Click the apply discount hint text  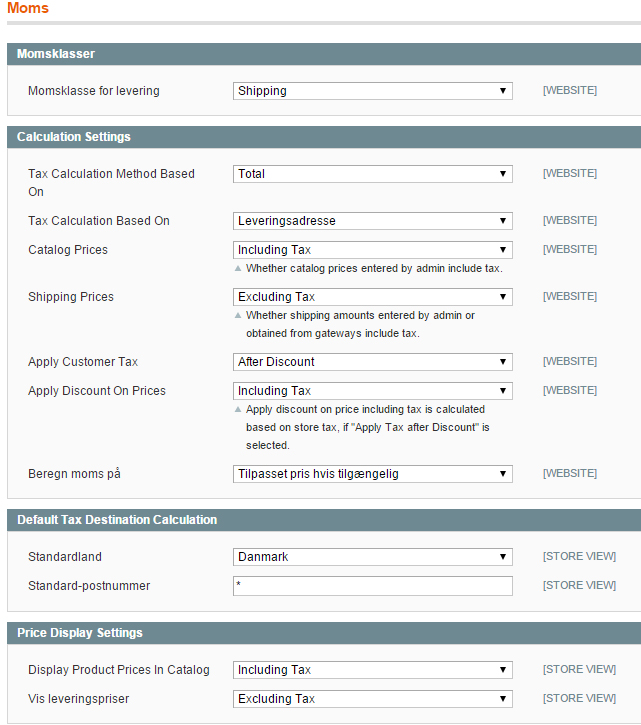[x=368, y=428]
